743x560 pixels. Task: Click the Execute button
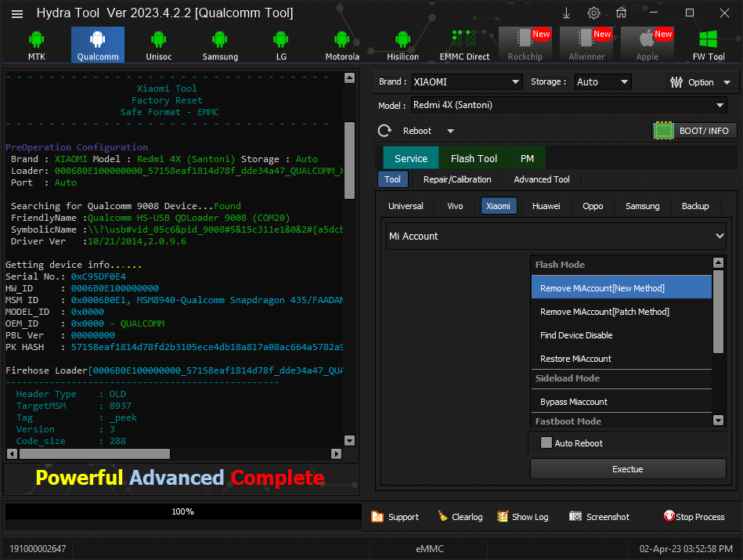pos(628,469)
